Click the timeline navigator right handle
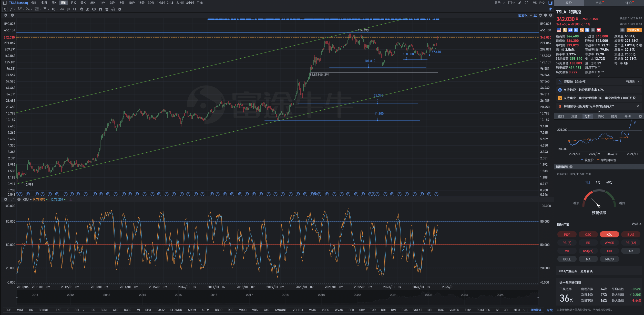Screen dimensions: 644x315 pos(538,297)
